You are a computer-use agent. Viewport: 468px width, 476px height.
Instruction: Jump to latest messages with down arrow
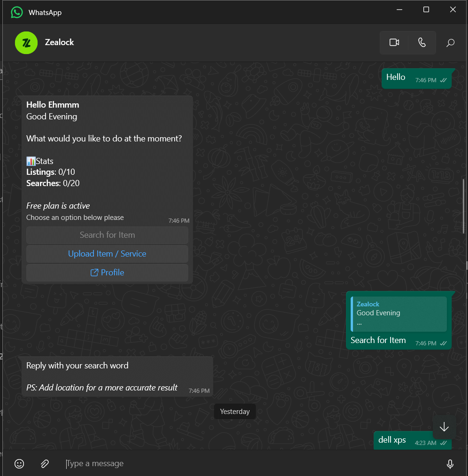pyautogui.click(x=444, y=427)
